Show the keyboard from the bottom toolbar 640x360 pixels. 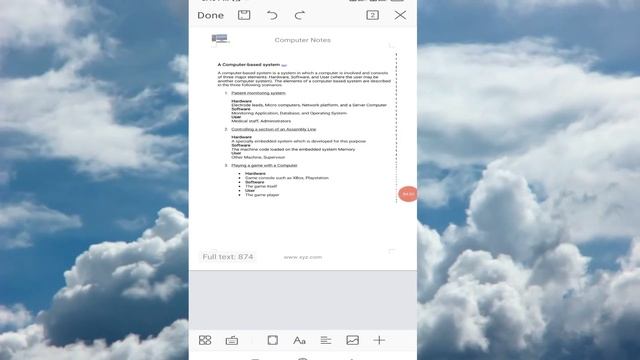click(x=232, y=340)
